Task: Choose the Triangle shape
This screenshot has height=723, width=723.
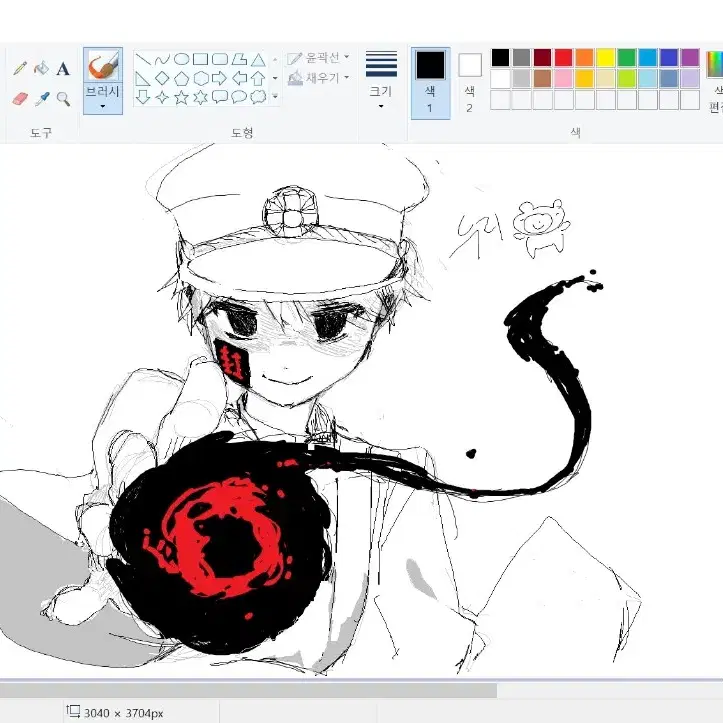Action: click(258, 59)
